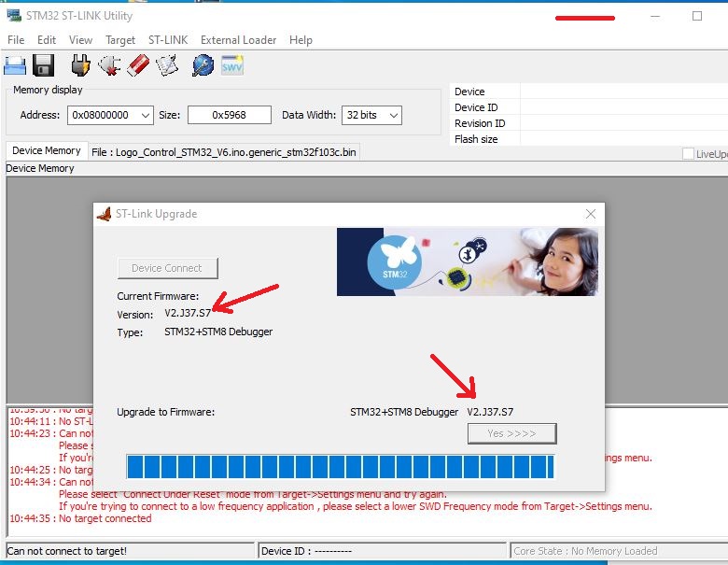Viewport: 728px width, 565px height.
Task: Click the Size input field
Action: coord(229,115)
